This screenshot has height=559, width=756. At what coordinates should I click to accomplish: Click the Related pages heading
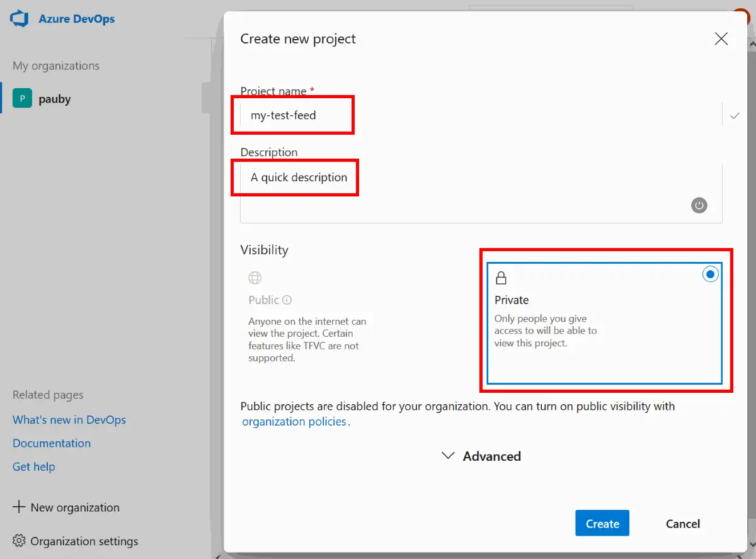tap(48, 395)
